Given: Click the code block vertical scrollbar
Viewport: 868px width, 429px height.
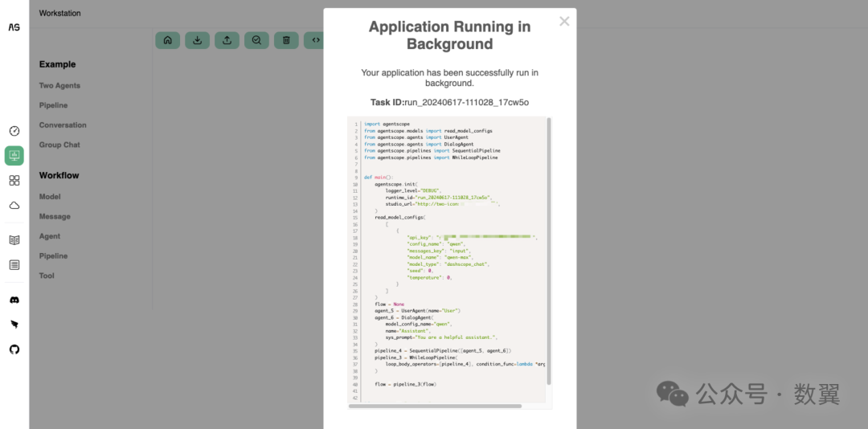Looking at the screenshot, I should point(549,249).
